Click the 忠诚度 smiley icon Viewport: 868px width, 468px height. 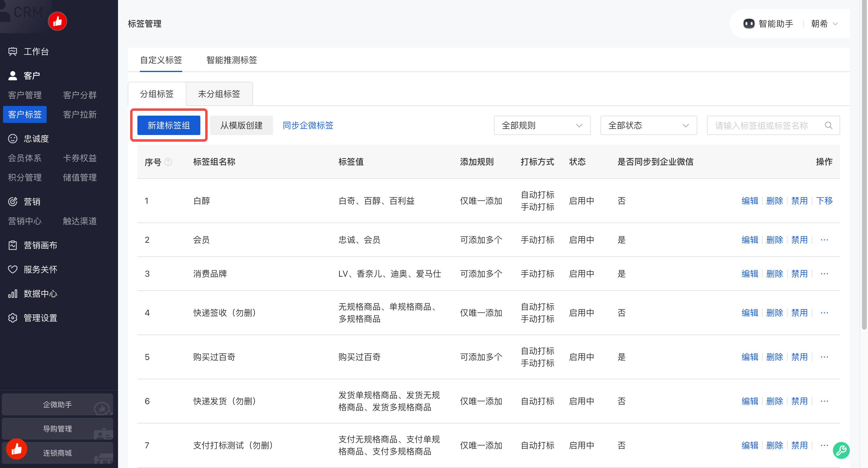[12, 138]
